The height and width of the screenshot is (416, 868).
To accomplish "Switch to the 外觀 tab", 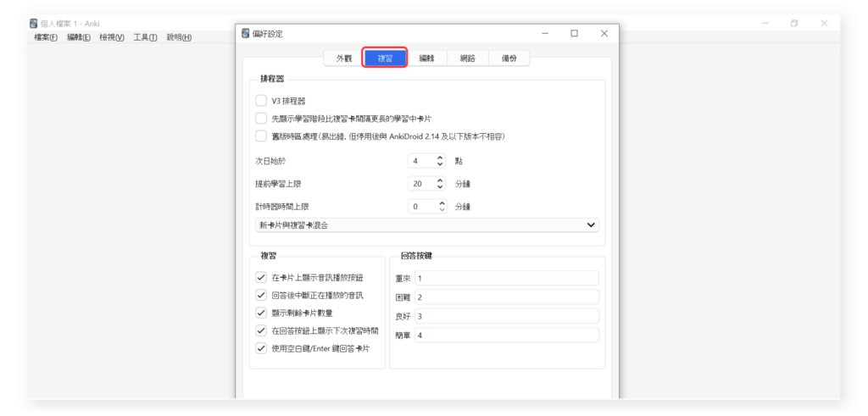I will point(343,58).
